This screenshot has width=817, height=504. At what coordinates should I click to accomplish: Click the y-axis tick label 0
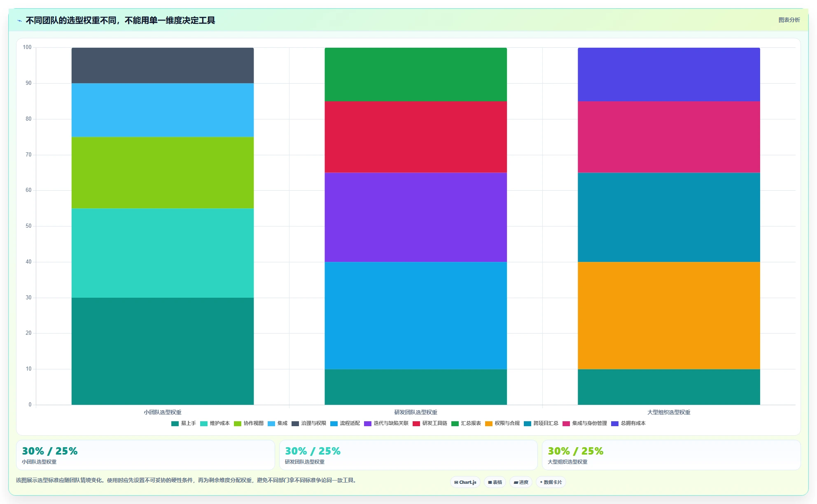[x=30, y=405]
